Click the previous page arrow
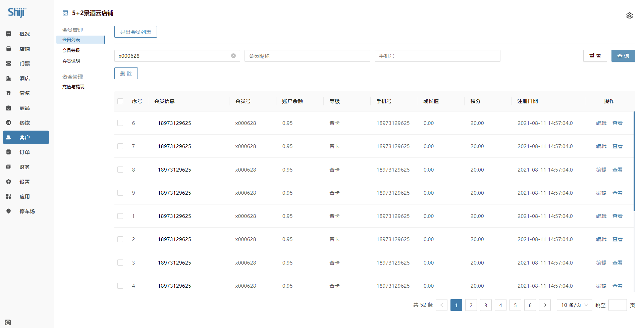Image resolution: width=644 pixels, height=328 pixels. click(x=441, y=305)
